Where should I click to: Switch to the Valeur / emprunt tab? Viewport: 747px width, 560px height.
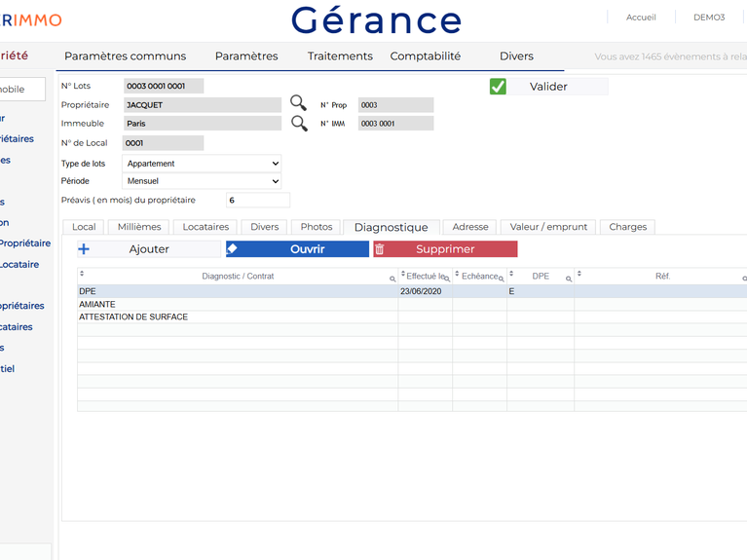pos(548,227)
